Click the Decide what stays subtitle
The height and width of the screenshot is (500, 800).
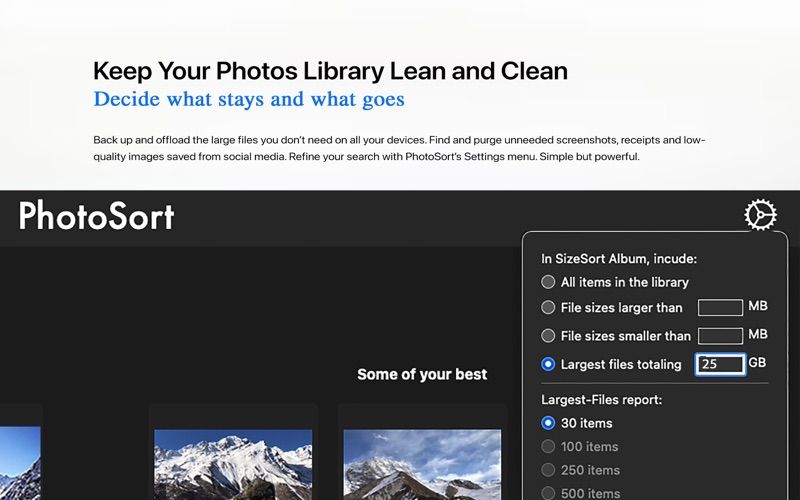[x=249, y=99]
